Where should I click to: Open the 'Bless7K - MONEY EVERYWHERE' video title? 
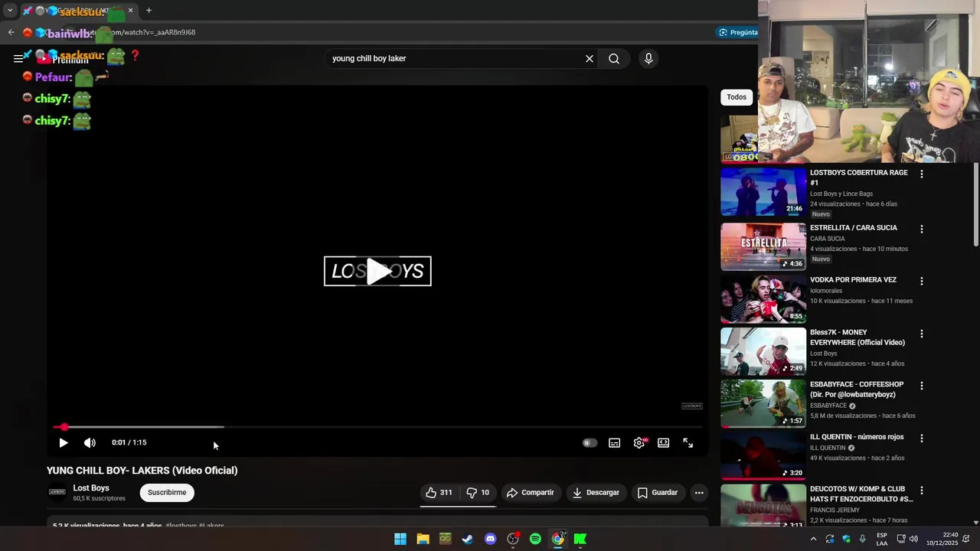pos(857,337)
